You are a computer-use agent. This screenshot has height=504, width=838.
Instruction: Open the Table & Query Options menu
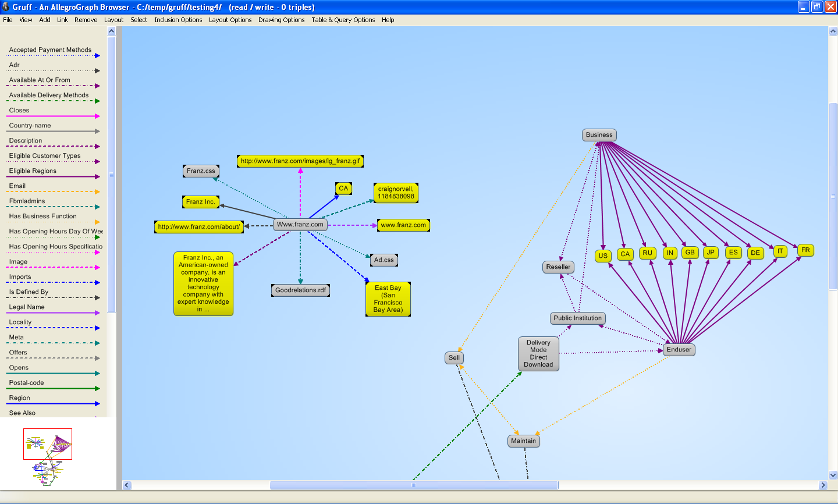click(343, 20)
